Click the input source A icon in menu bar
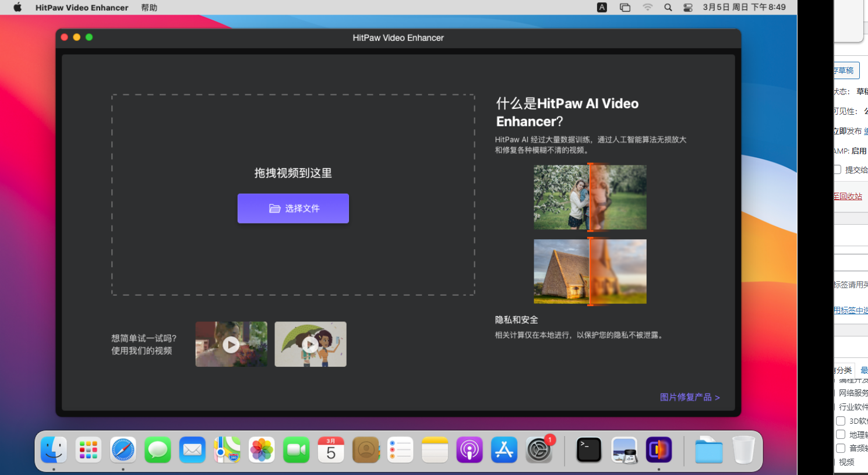The image size is (868, 475). 602,8
